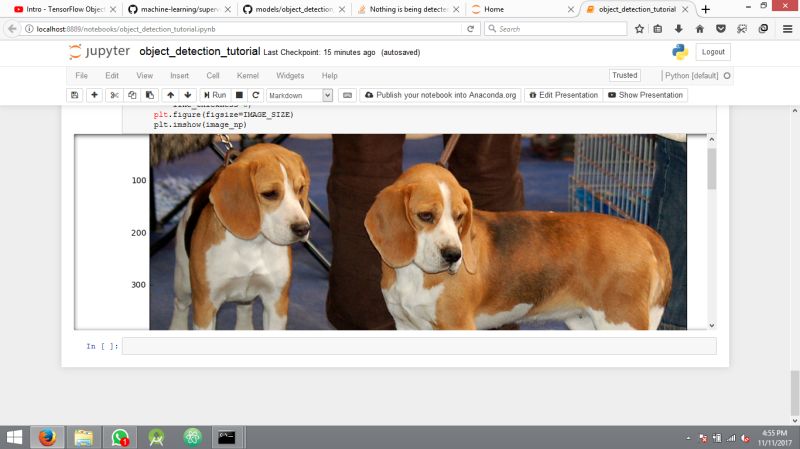Save the notebook with the floppy icon
The height and width of the screenshot is (449, 800).
(x=74, y=95)
